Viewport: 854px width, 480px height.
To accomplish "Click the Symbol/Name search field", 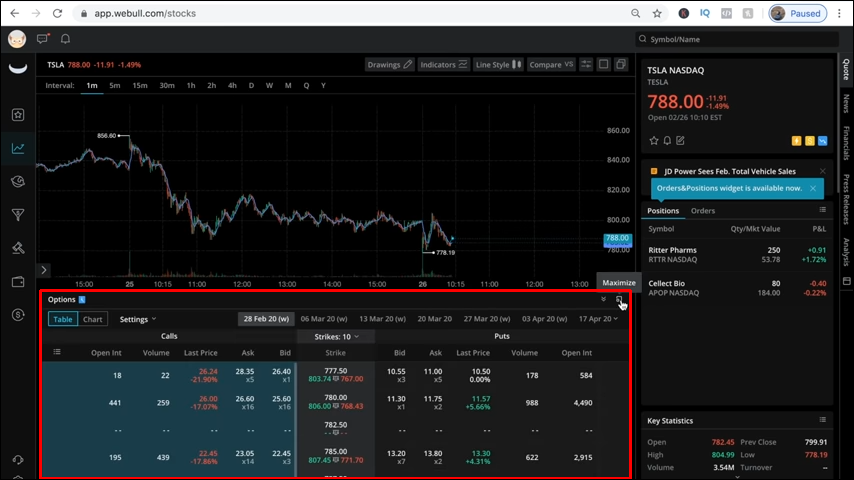I will coord(737,39).
